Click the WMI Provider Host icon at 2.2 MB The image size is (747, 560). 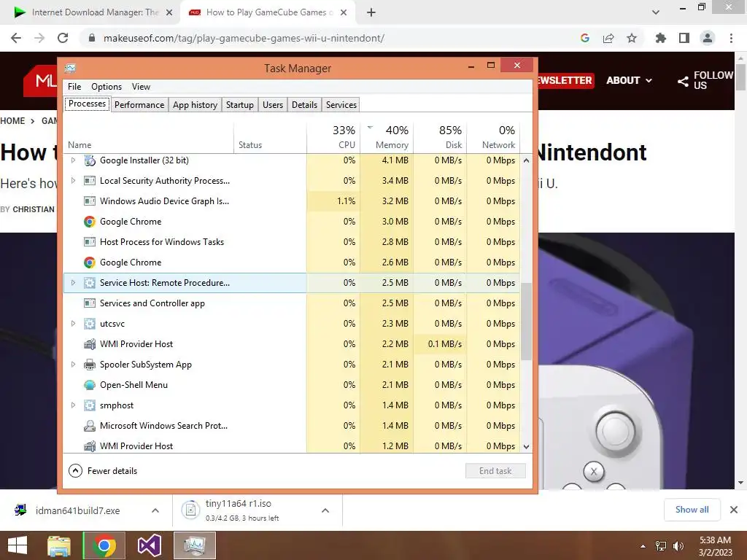click(90, 344)
